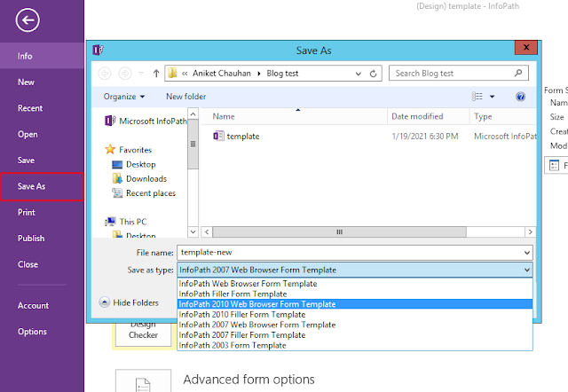Click the navigation pane scroll down arrow
This screenshot has height=392, width=568.
pyautogui.click(x=193, y=231)
